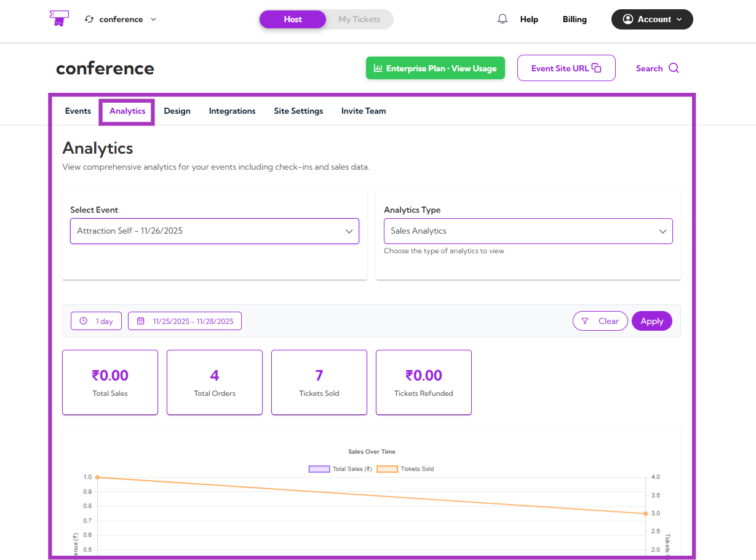Toggle Total Sales legend swatch
This screenshot has height=560, width=756.
click(x=319, y=469)
